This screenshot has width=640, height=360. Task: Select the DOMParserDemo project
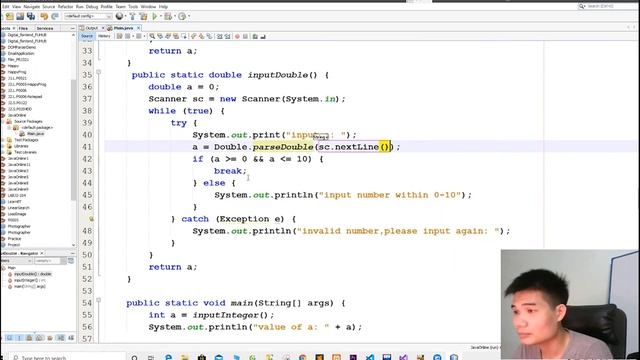[x=22, y=47]
